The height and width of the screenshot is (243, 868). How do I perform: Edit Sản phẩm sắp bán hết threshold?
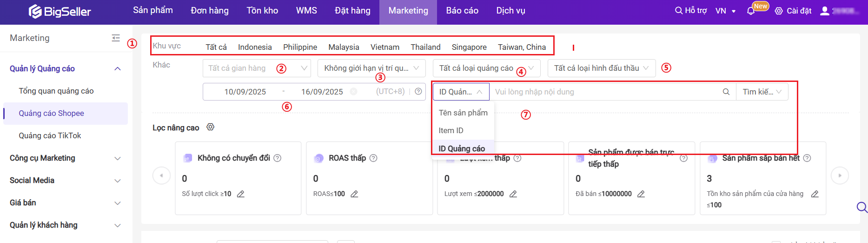click(x=815, y=194)
